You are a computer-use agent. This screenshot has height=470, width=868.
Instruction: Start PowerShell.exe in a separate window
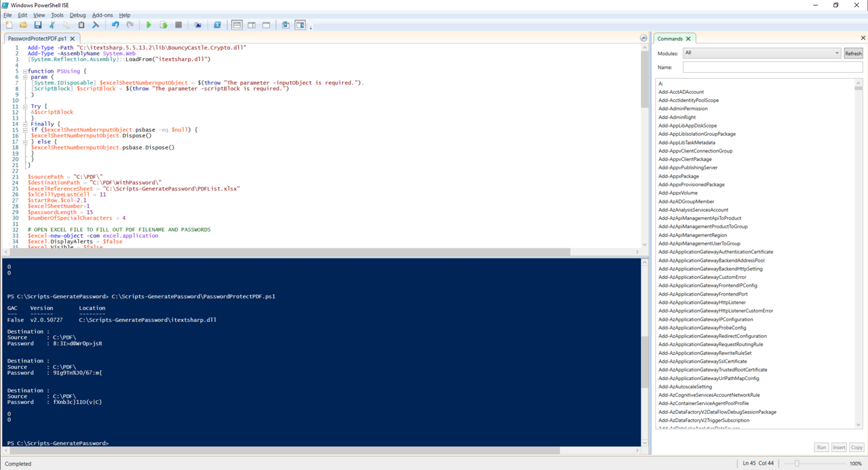tap(217, 25)
